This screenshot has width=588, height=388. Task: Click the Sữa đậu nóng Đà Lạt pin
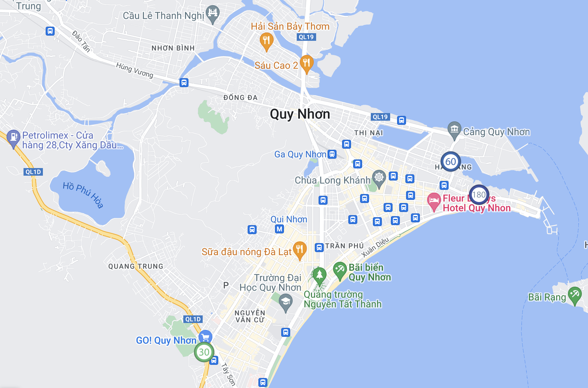coord(300,250)
